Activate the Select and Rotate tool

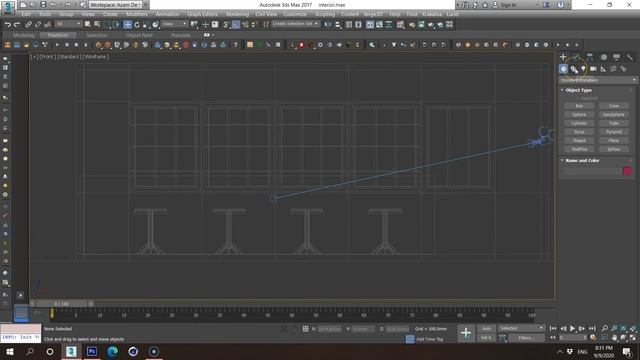pyautogui.click(x=137, y=24)
